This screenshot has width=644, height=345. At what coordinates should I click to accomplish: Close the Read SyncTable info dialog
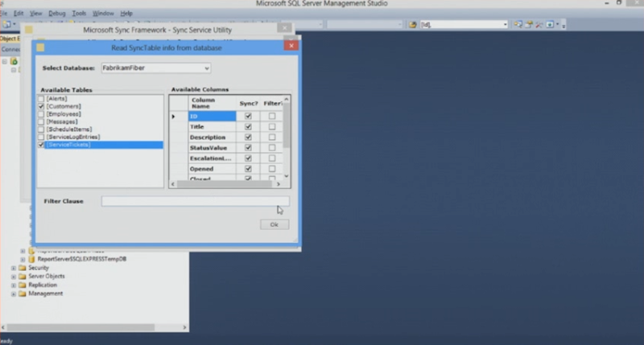pyautogui.click(x=291, y=46)
